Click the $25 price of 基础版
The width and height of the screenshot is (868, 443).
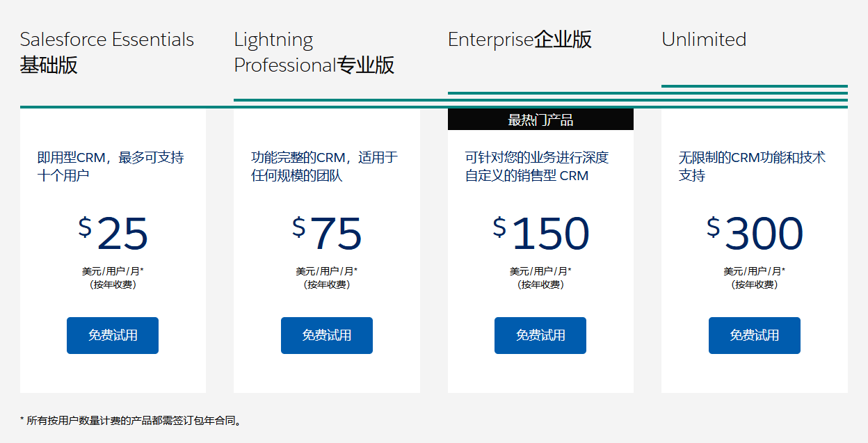[112, 235]
